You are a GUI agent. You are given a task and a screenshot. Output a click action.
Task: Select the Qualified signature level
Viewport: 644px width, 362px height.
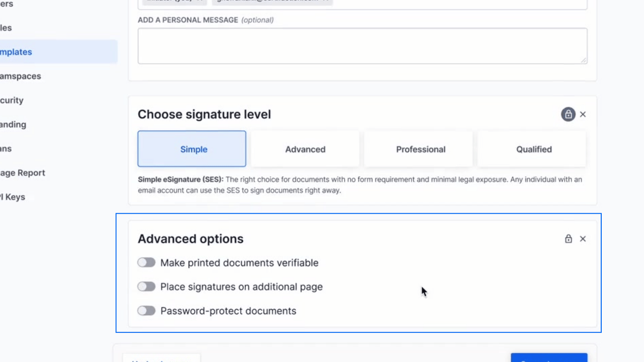pos(534,149)
